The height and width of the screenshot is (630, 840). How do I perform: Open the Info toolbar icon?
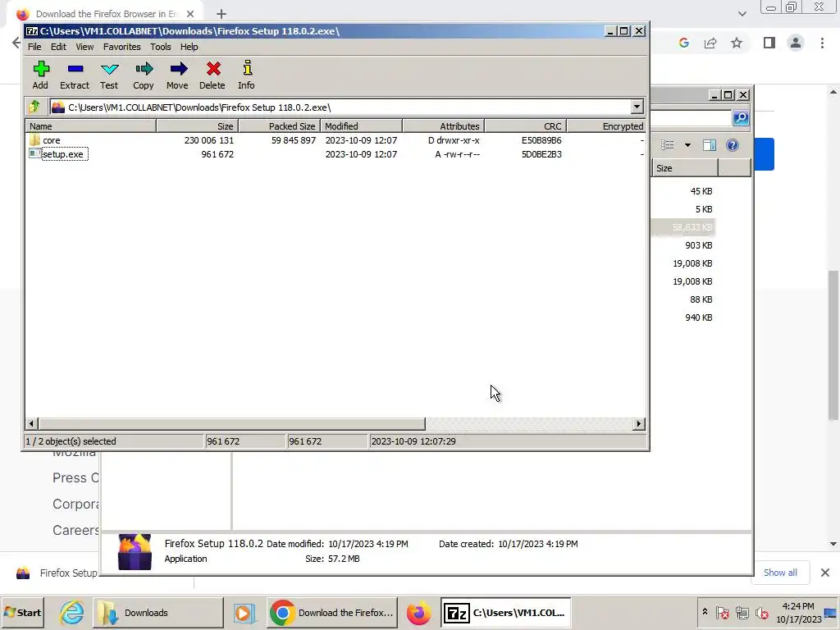246,75
